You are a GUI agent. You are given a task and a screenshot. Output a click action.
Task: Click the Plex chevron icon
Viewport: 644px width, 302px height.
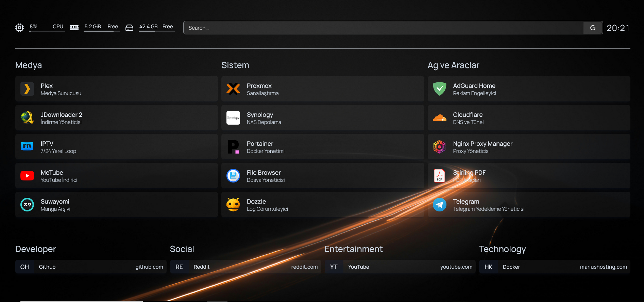(x=27, y=89)
